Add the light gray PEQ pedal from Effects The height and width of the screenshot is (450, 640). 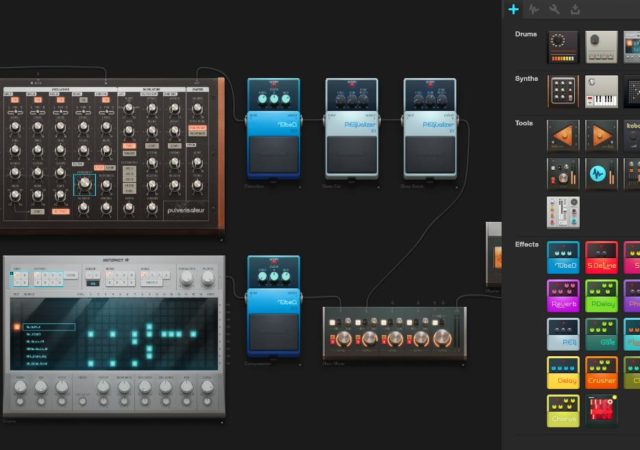click(x=563, y=334)
